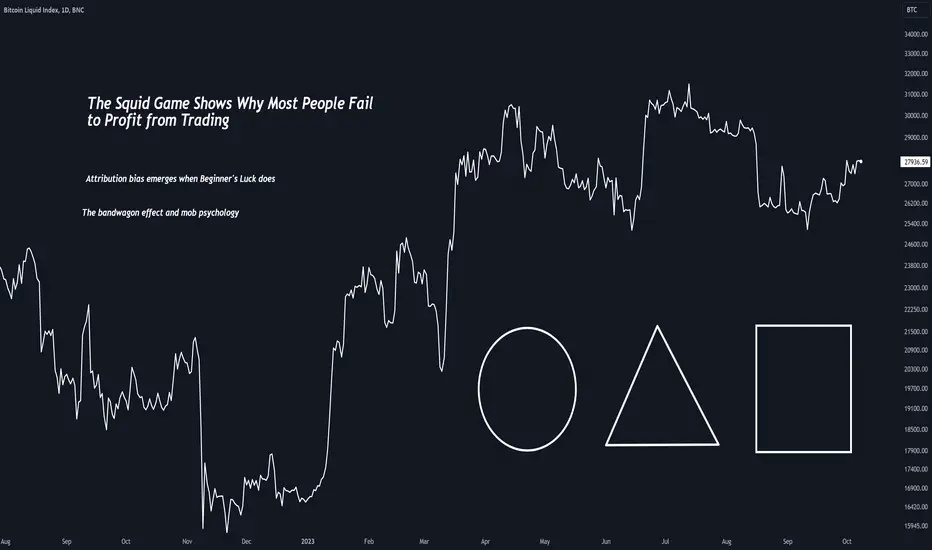Select the square shape drawing
This screenshot has height=550, width=932.
[x=803, y=389]
